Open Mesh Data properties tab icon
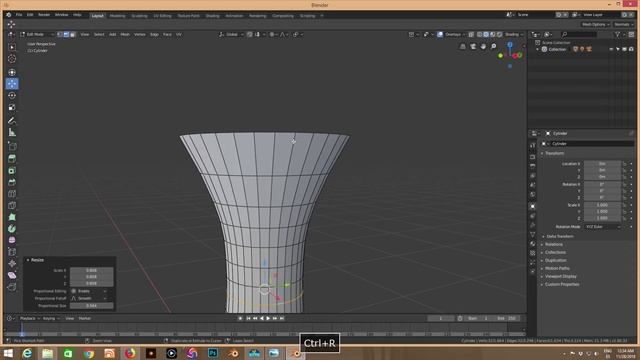 533,234
